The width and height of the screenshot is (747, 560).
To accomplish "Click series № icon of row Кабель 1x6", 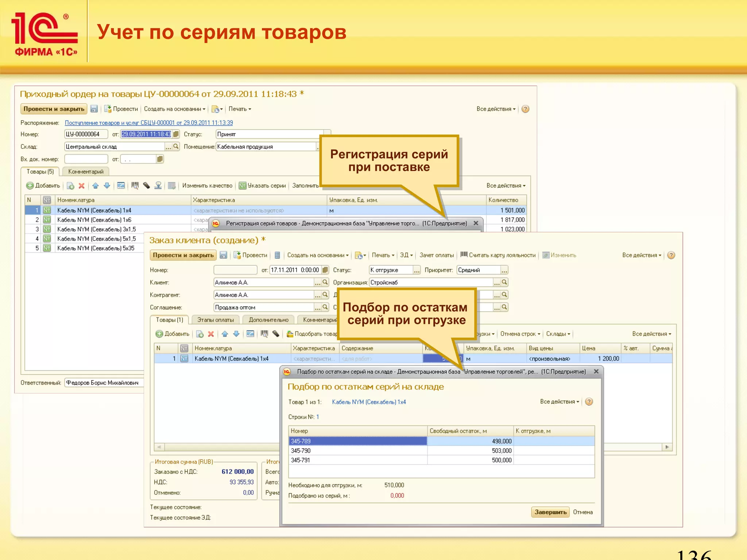I will pyautogui.click(x=47, y=220).
